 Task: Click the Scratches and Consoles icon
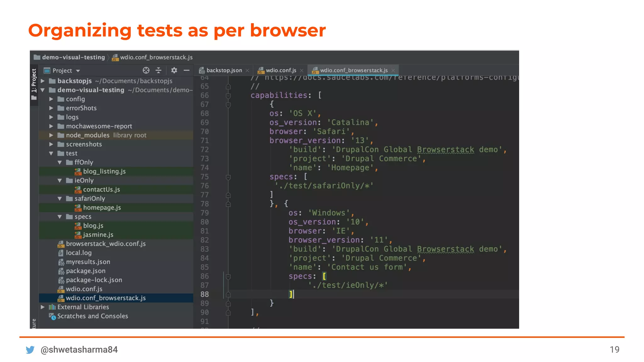click(x=52, y=316)
